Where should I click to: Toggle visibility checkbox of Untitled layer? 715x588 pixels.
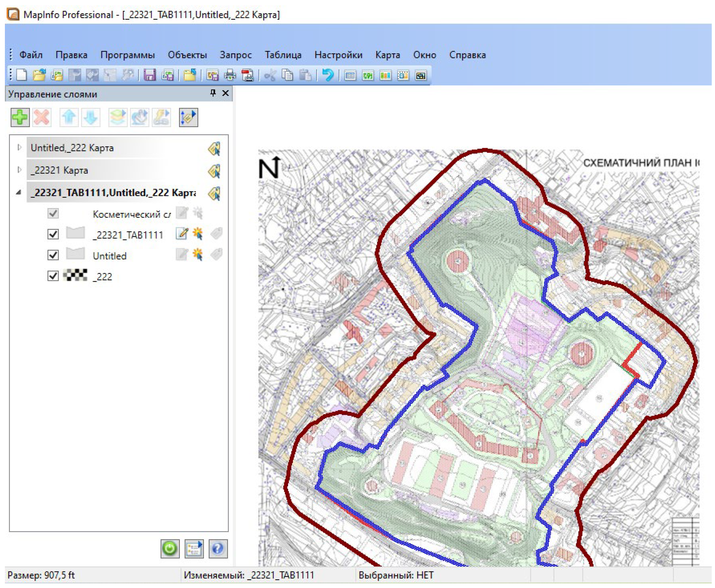click(x=53, y=255)
